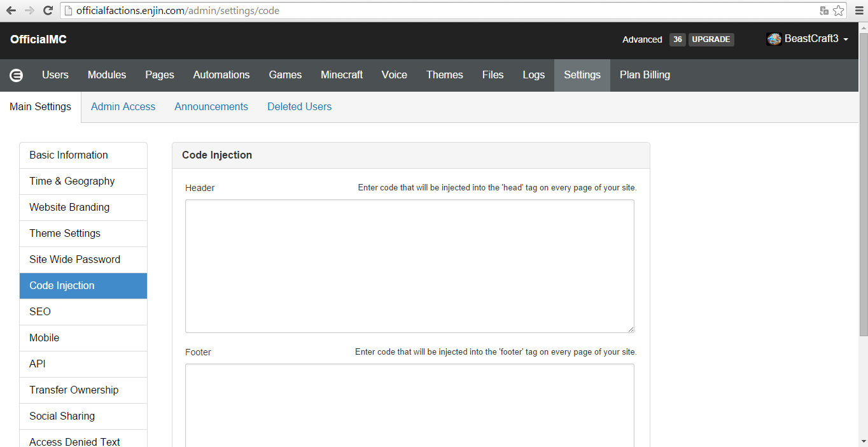Open Basic Information settings
Image resolution: width=868 pixels, height=447 pixels.
point(83,155)
